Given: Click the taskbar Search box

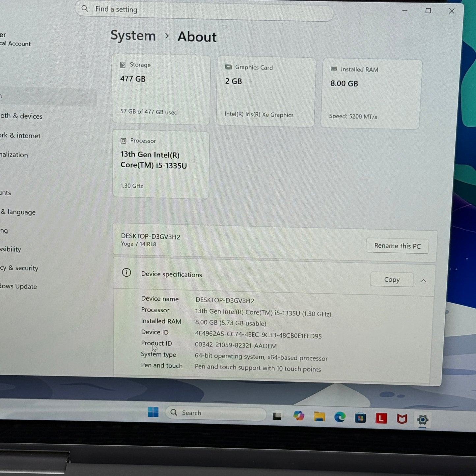Looking at the screenshot, I should [216, 413].
